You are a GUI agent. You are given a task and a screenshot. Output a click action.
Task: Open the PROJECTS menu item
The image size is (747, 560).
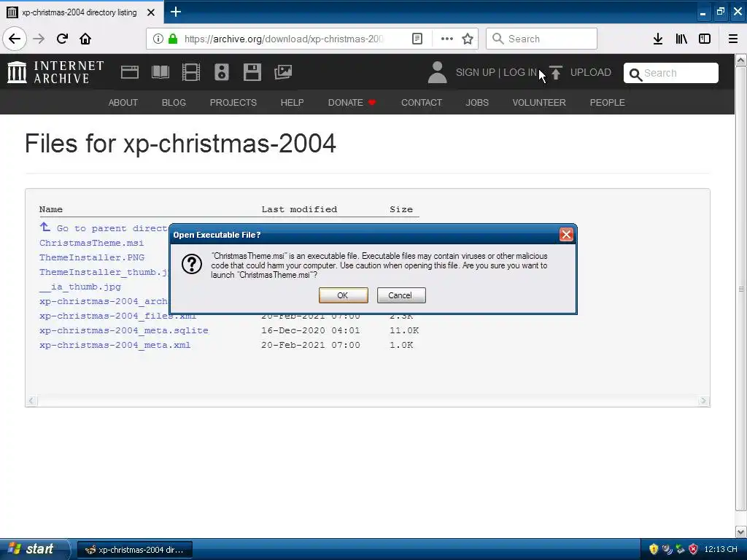coord(233,102)
